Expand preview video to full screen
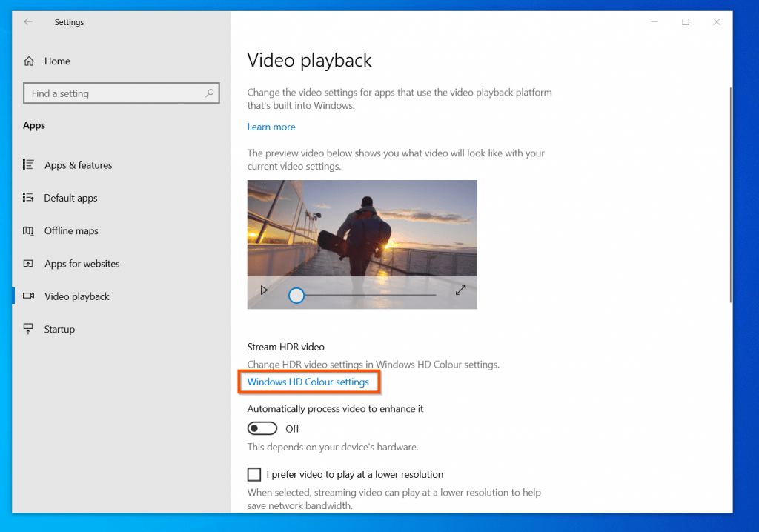 click(x=460, y=290)
